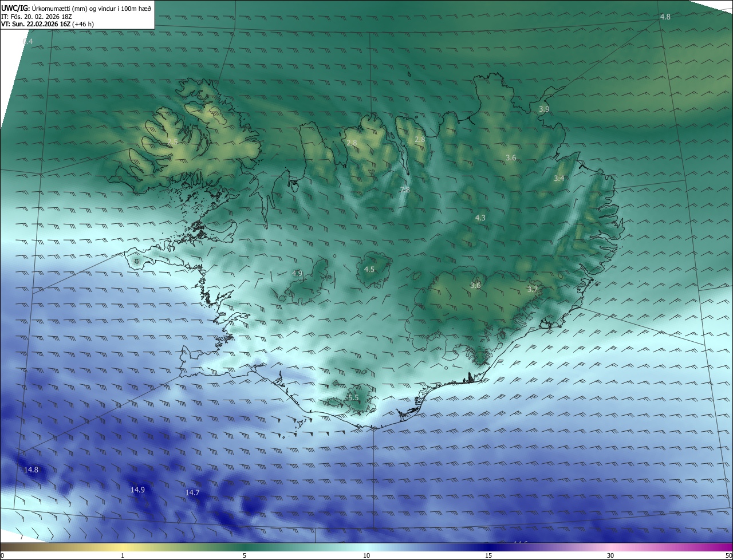Select the 10 tick label on the colour scale

[x=366, y=555]
